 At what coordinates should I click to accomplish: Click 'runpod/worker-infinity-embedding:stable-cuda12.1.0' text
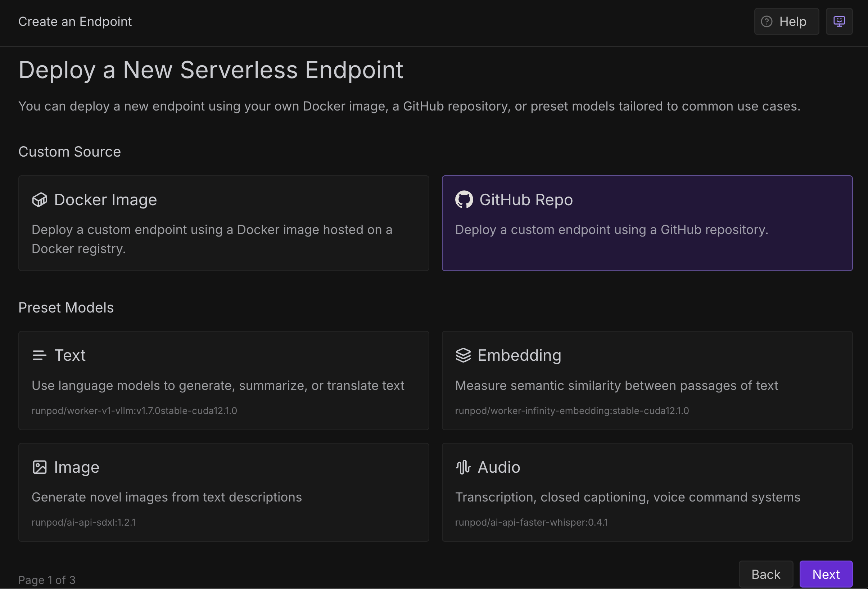[572, 411]
